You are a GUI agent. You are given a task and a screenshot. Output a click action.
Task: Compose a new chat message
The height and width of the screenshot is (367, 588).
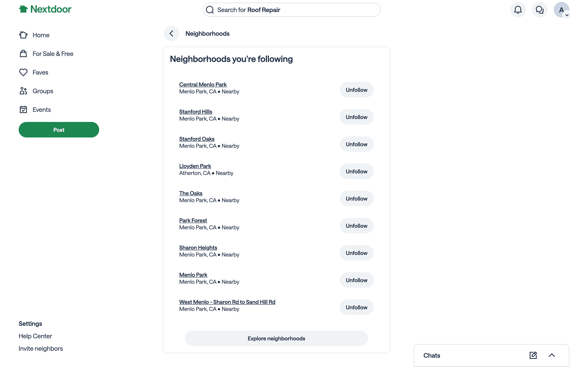(x=533, y=355)
